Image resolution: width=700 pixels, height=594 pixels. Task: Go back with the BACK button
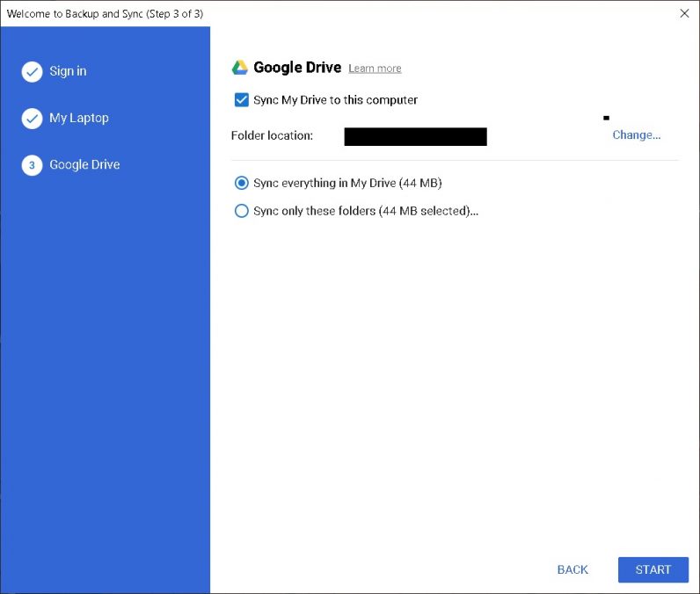(572, 569)
